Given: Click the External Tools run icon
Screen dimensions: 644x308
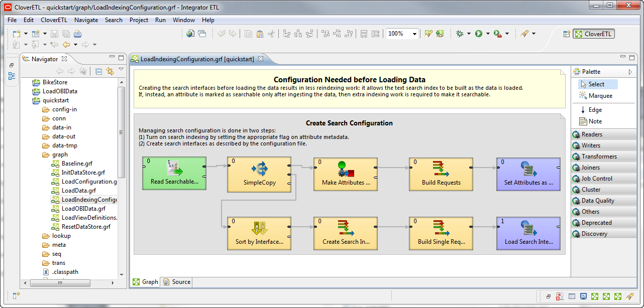Looking at the screenshot, I should click(497, 34).
